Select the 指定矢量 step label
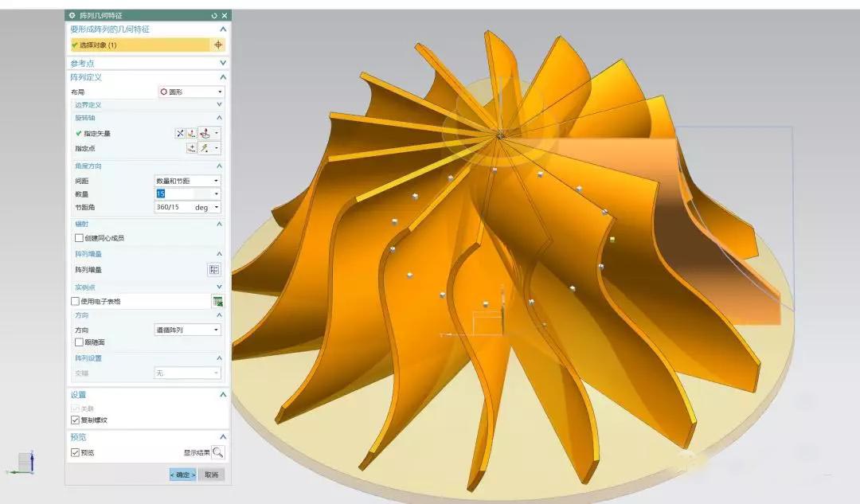 (x=96, y=133)
